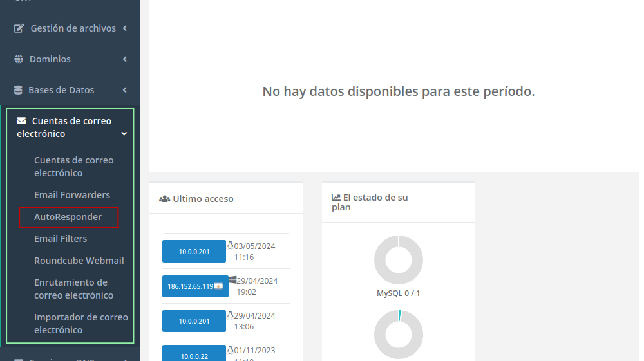Open Email Forwarders in the sidebar
Screen dimensions: 644x361
(72, 195)
